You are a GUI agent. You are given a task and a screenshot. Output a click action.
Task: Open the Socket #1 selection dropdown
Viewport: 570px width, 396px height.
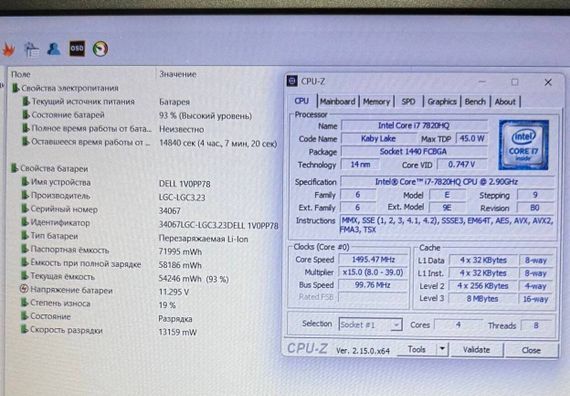370,324
